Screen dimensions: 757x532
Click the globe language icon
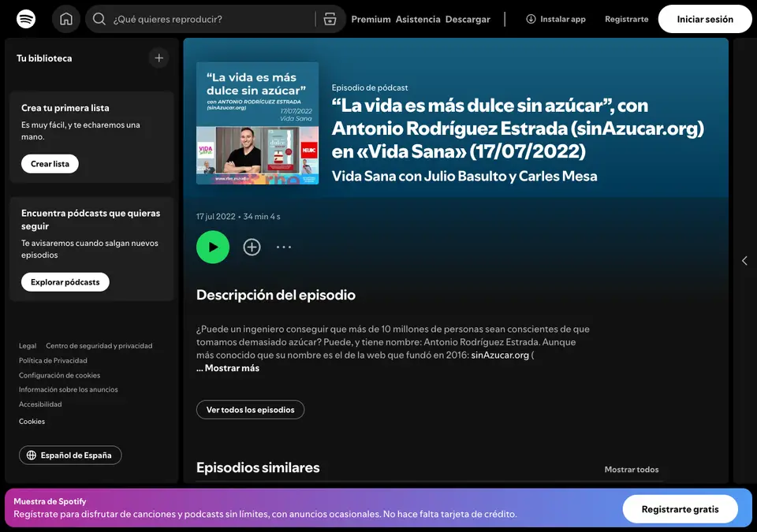pyautogui.click(x=32, y=456)
